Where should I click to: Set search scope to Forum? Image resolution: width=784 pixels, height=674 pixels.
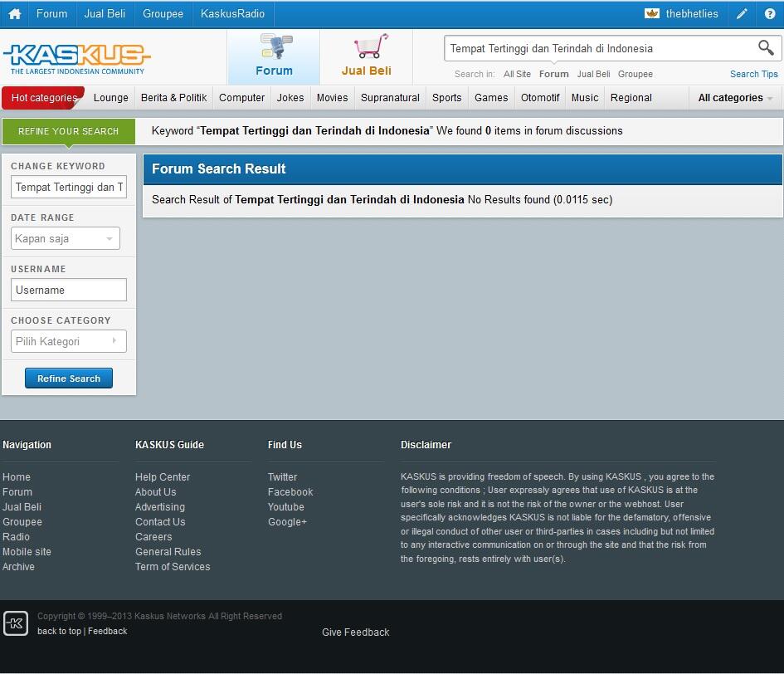pyautogui.click(x=553, y=74)
